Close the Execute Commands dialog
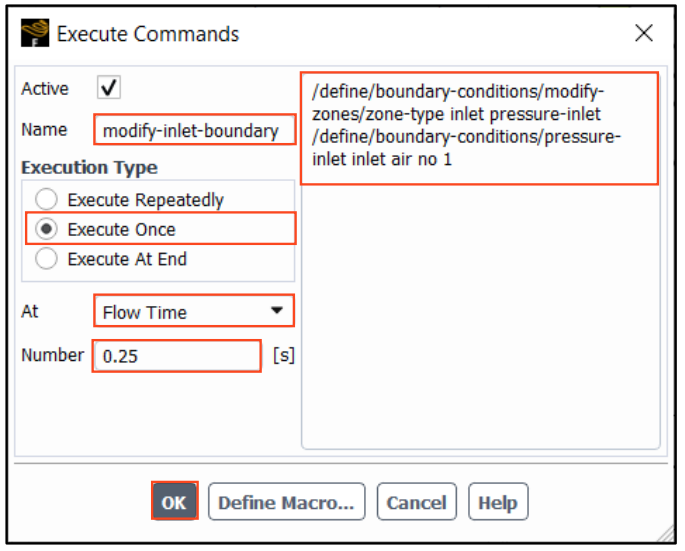The height and width of the screenshot is (551, 685). (x=644, y=33)
